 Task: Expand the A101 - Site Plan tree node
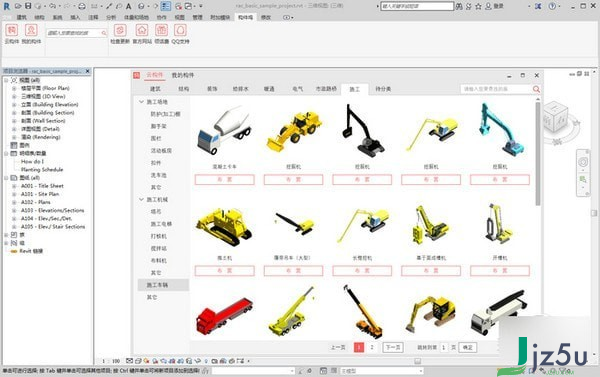[x=14, y=194]
